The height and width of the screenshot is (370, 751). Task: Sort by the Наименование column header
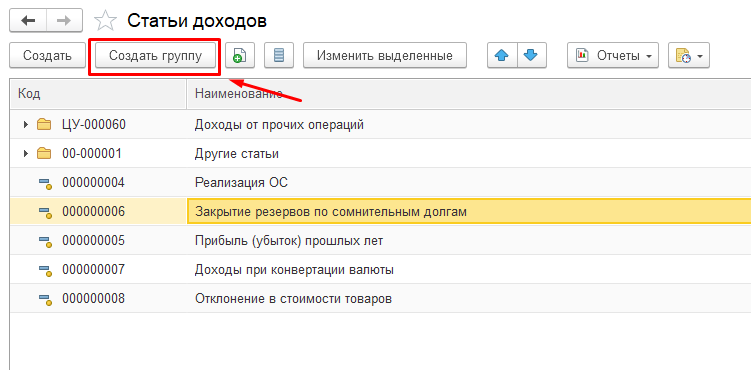468,93
